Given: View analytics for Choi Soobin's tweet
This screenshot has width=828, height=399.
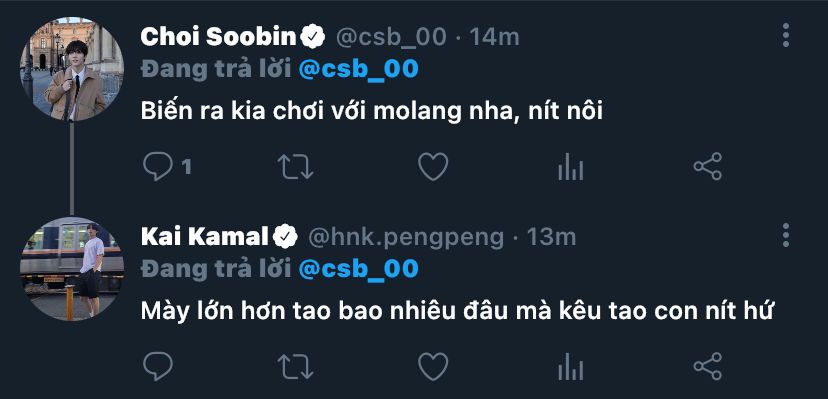Looking at the screenshot, I should coord(570,167).
